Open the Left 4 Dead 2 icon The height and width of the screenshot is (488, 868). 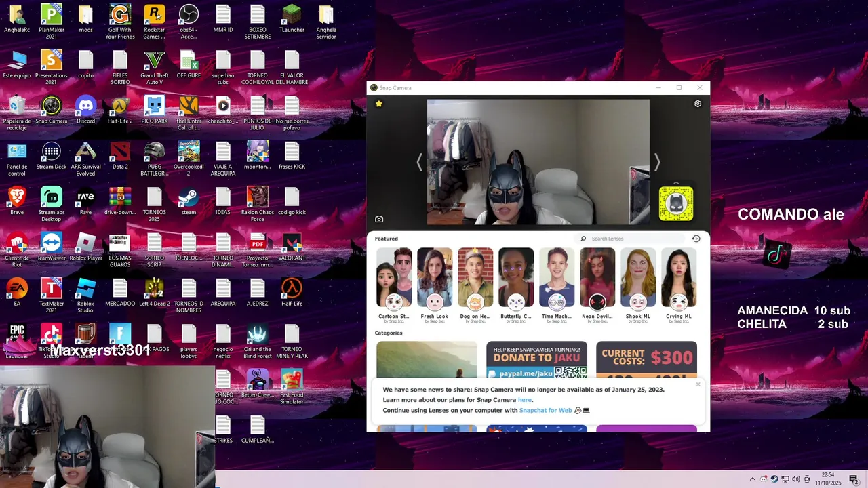point(155,293)
